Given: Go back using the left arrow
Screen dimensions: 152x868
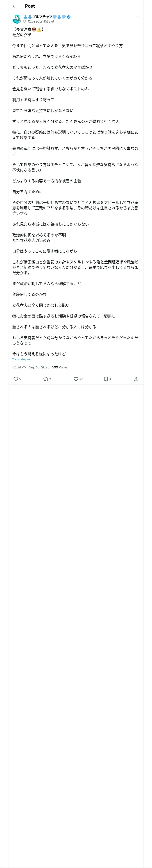Looking at the screenshot, I should click(x=14, y=6).
